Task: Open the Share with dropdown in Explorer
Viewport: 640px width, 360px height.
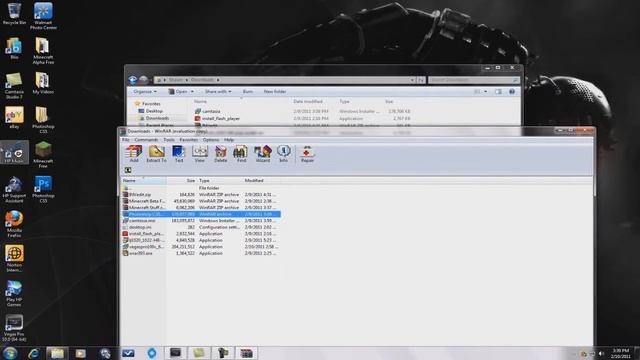Action: click(218, 92)
